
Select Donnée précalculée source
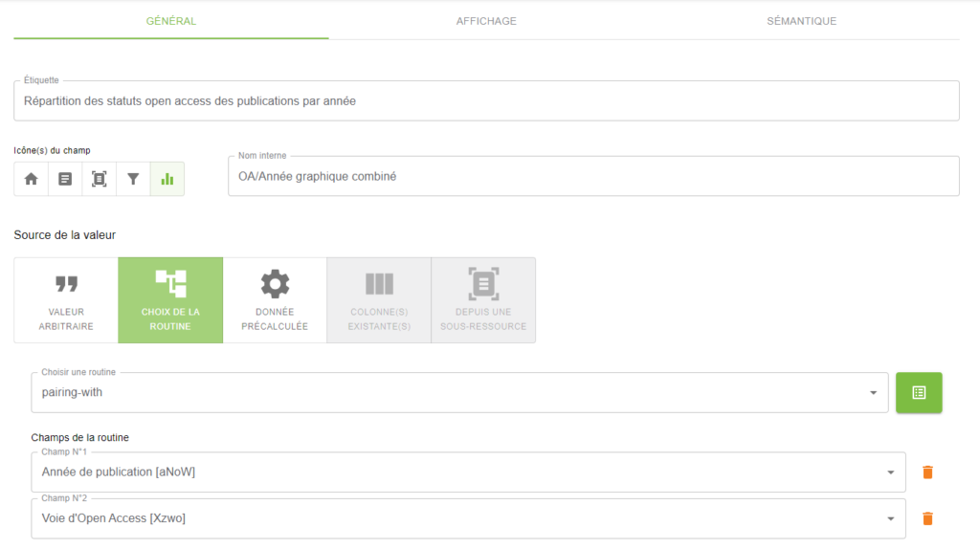click(x=275, y=299)
